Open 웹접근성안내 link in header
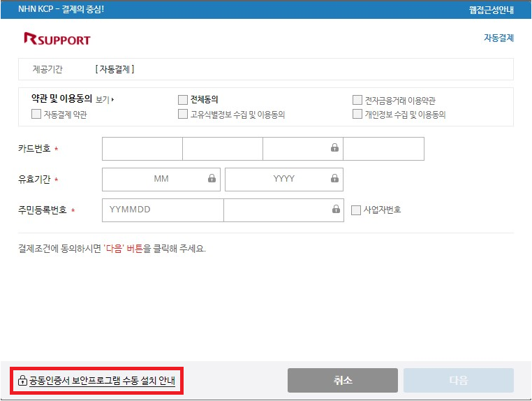The width and height of the screenshot is (532, 401). pos(492,10)
